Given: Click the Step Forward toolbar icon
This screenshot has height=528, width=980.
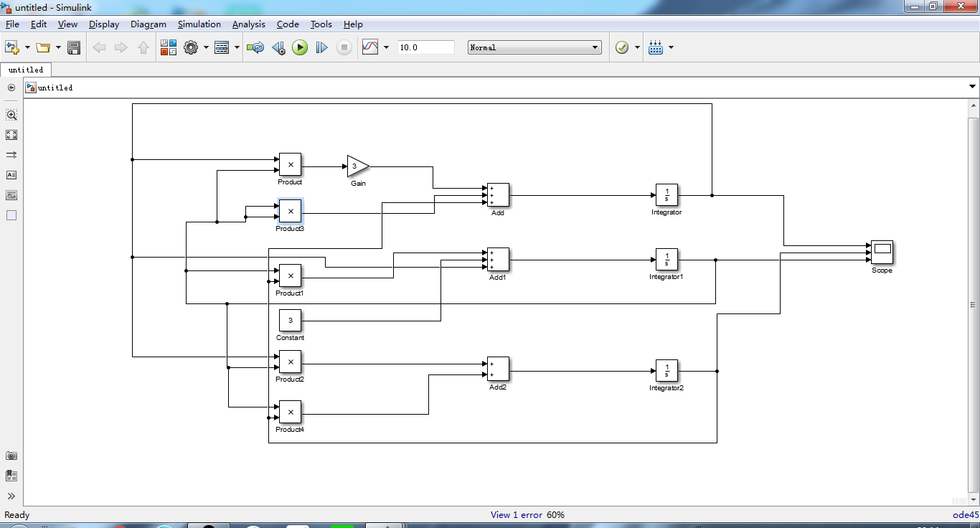Looking at the screenshot, I should [x=322, y=47].
